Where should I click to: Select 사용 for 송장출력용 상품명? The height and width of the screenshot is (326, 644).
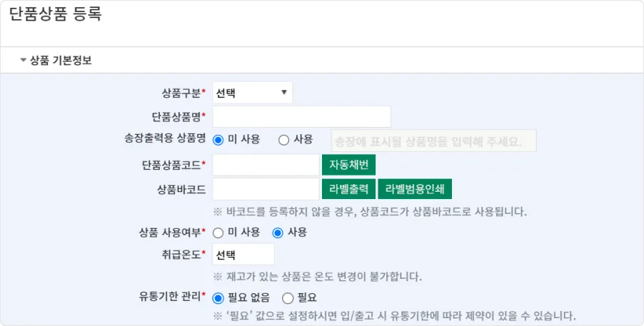coord(284,140)
